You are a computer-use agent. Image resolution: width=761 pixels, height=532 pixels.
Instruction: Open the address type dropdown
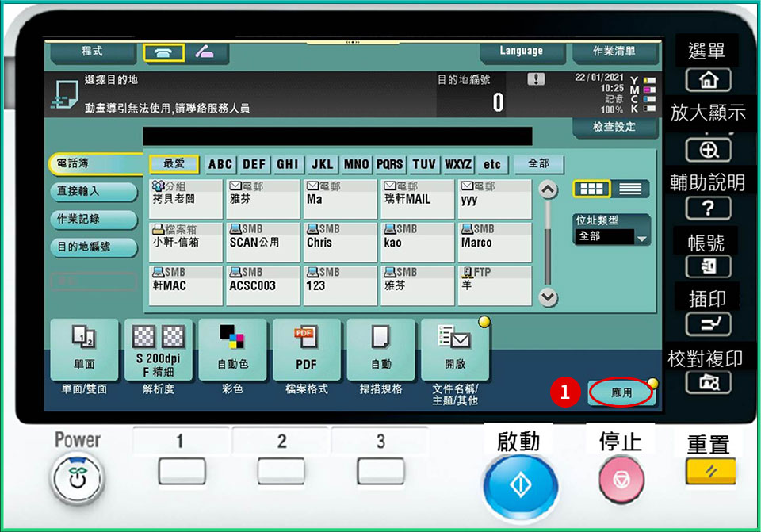click(x=612, y=237)
